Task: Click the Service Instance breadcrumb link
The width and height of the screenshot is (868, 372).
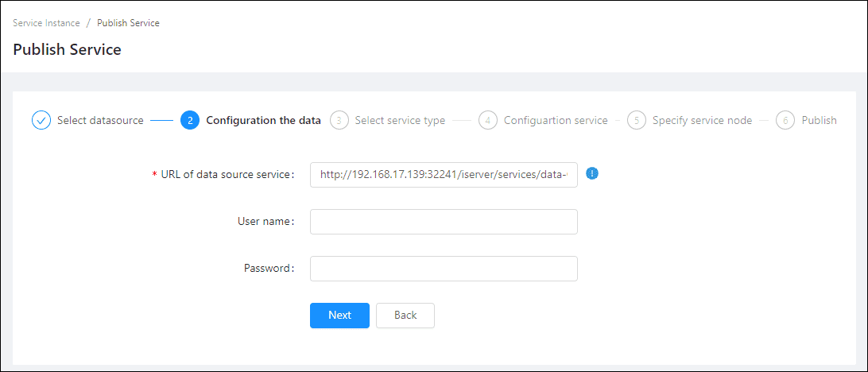Action: 46,23
